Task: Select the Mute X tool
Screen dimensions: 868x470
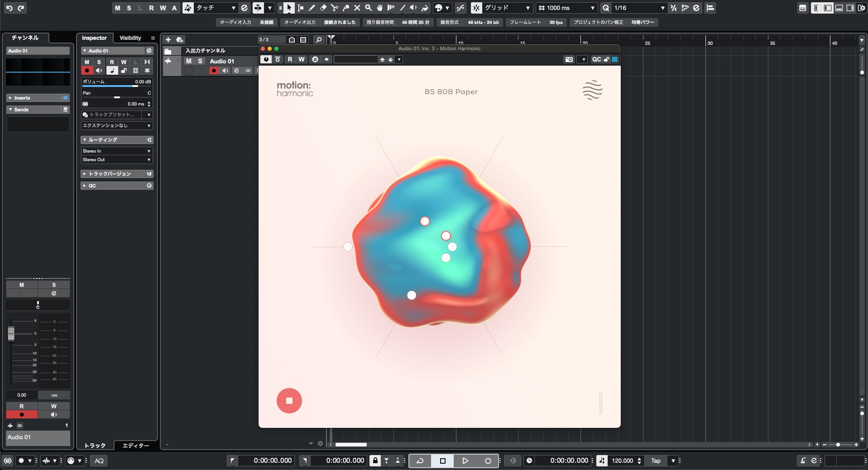Action: [x=357, y=8]
